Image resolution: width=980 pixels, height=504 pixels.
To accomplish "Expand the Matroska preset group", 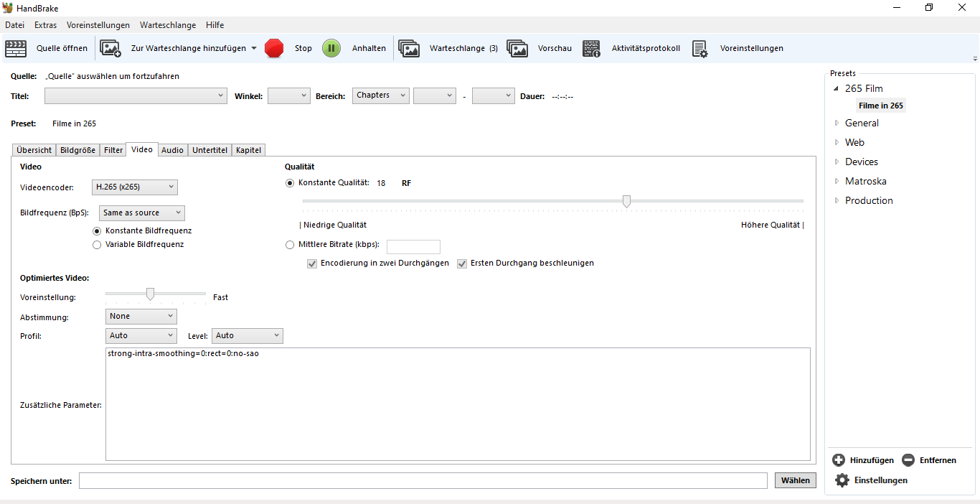I will (837, 181).
